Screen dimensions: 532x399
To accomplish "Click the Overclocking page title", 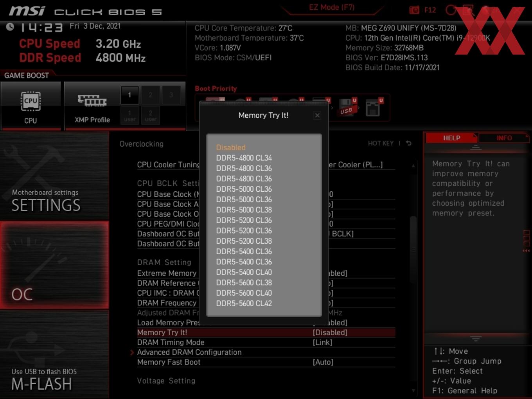I will click(142, 144).
